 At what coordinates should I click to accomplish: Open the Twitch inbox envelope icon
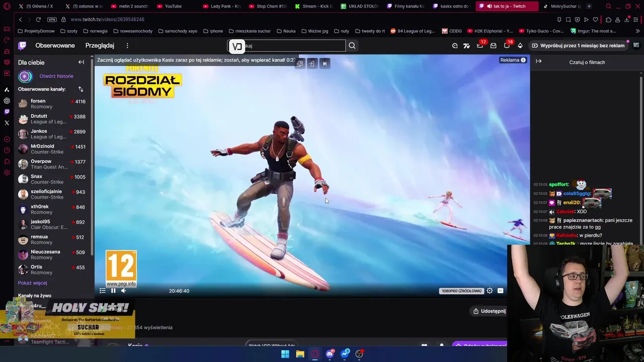tap(494, 46)
